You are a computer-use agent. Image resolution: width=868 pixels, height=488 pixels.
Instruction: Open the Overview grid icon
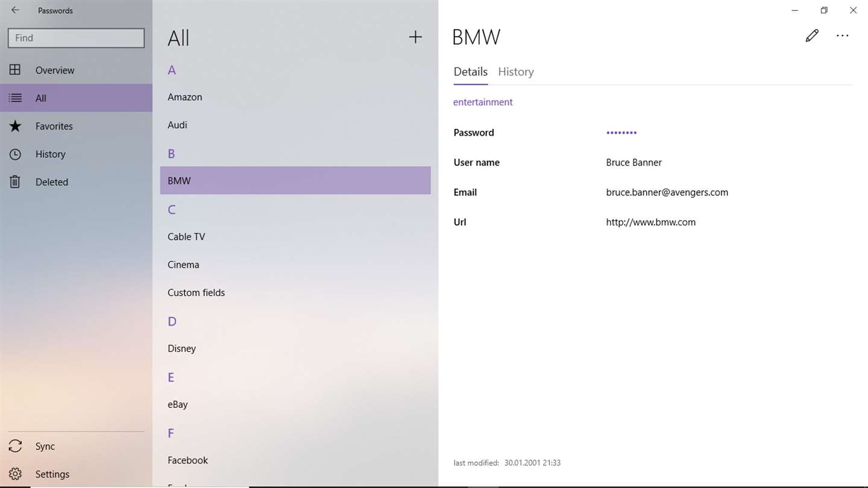tap(15, 70)
